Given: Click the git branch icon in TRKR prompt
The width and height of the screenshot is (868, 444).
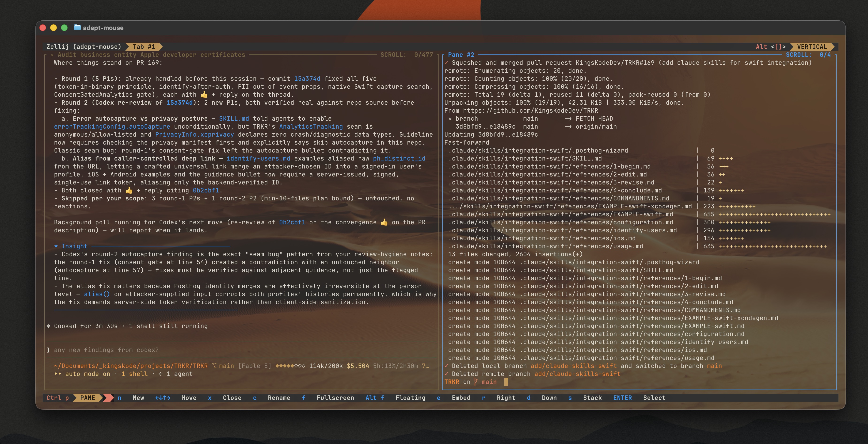Looking at the screenshot, I should click(476, 382).
